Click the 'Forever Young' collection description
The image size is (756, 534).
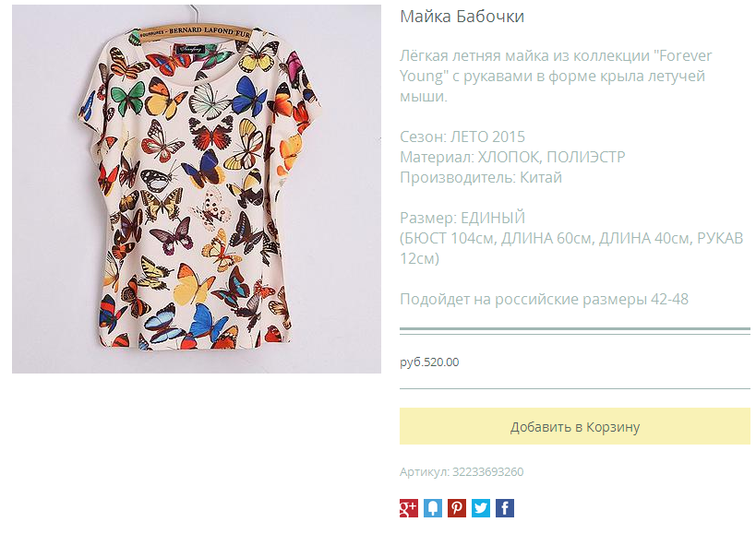click(556, 76)
